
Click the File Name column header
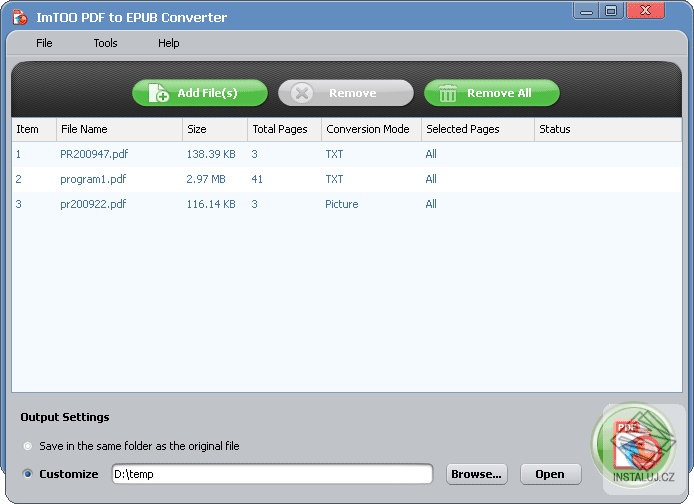(x=120, y=129)
